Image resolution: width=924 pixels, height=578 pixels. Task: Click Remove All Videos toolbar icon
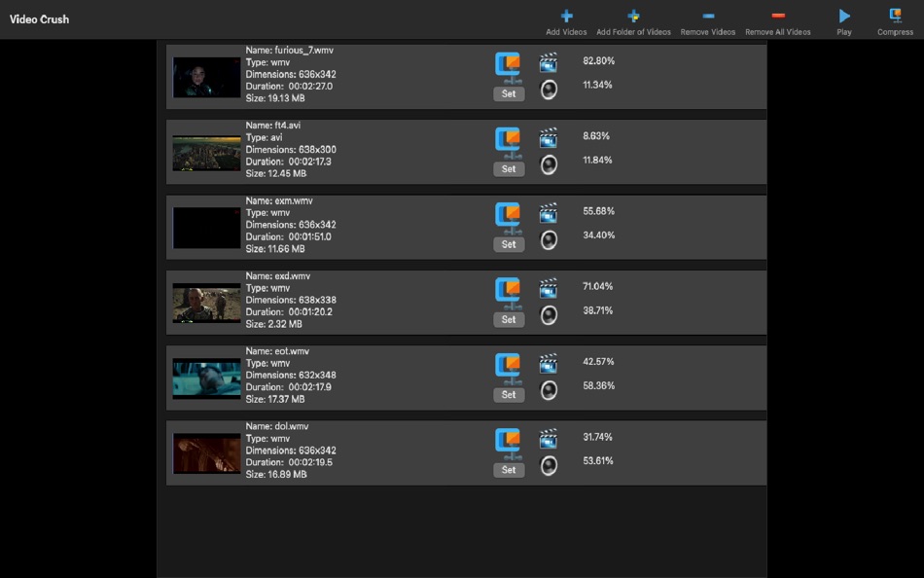778,16
